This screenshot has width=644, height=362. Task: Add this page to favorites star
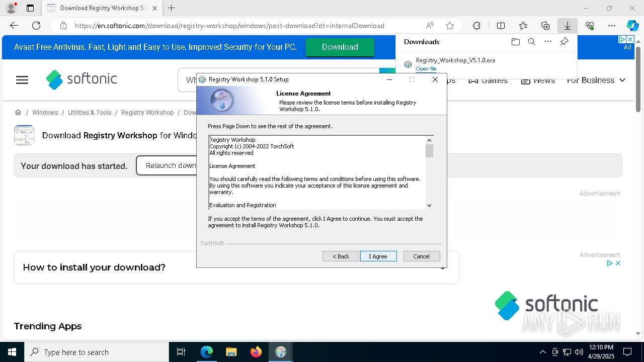click(x=450, y=26)
